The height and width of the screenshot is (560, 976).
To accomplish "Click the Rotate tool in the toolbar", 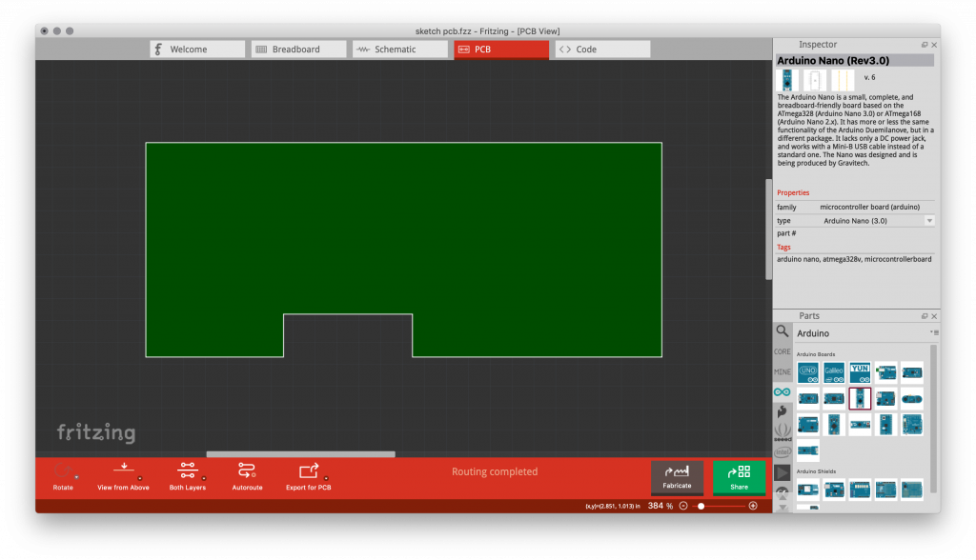I will [62, 476].
